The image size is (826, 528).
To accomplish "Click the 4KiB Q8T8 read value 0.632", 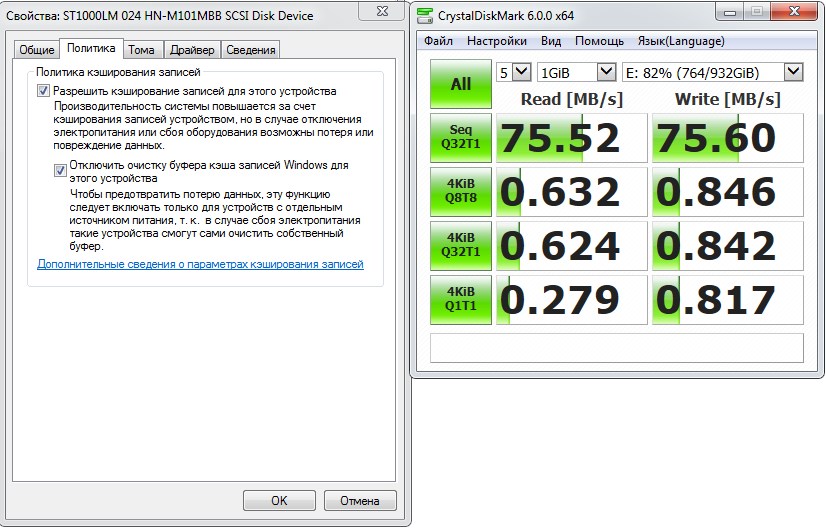I will [x=572, y=192].
